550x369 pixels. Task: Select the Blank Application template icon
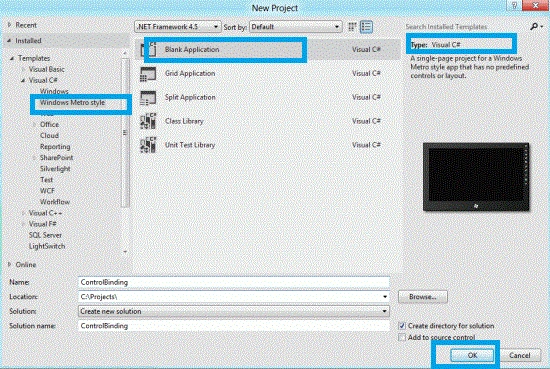148,49
